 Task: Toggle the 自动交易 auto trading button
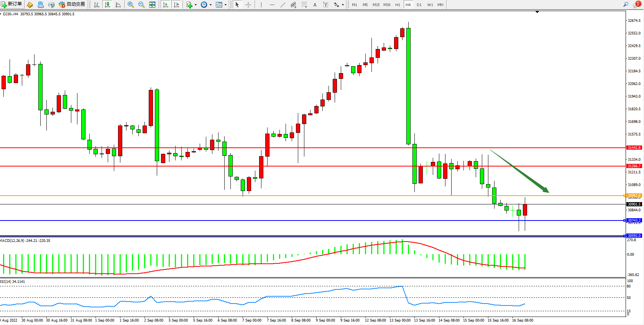point(72,4)
